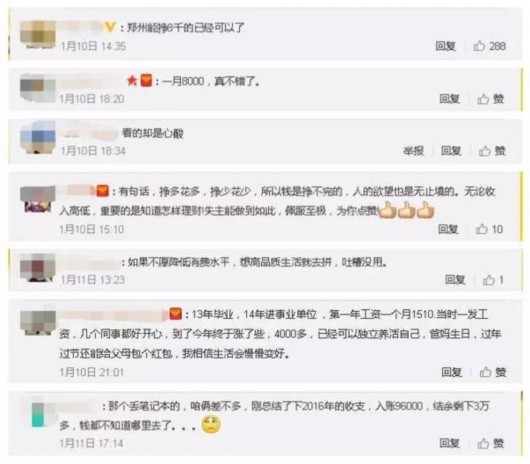The height and width of the screenshot is (464, 530).
Task: Like the comment with 288 likes
Action: [x=489, y=46]
